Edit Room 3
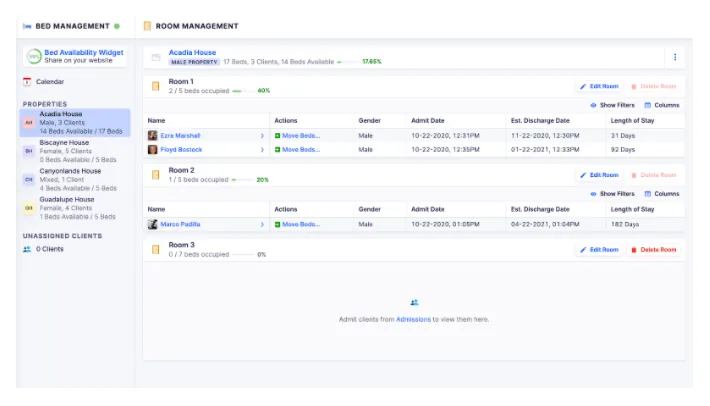The height and width of the screenshot is (406, 710). [x=599, y=249]
